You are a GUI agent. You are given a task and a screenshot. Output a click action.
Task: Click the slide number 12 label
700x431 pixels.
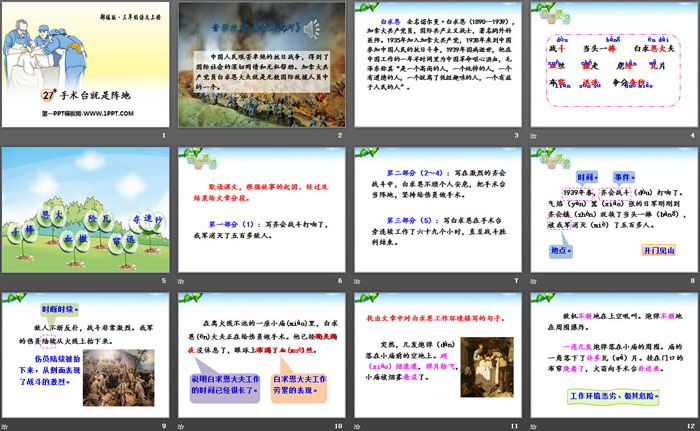pyautogui.click(x=691, y=426)
